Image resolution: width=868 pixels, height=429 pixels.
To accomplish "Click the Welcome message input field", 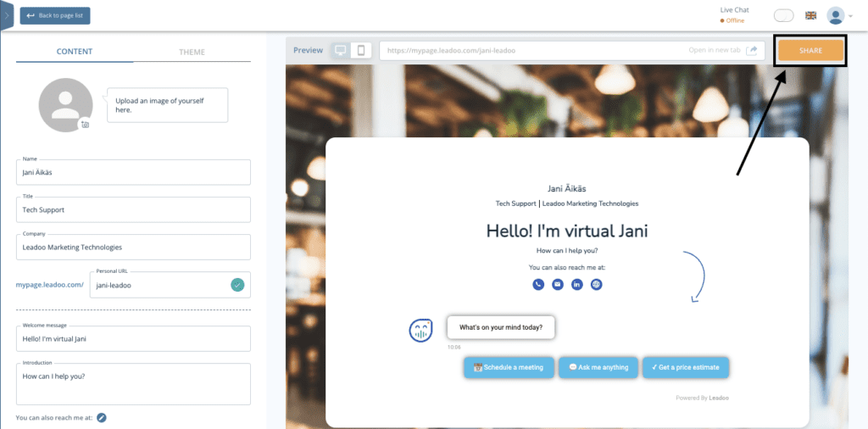I will (x=133, y=339).
